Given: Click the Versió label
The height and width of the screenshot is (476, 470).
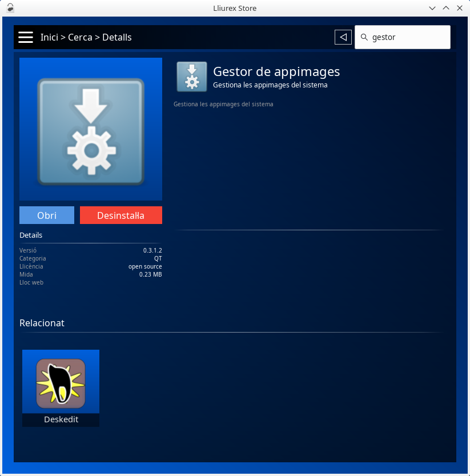Looking at the screenshot, I should coord(28,250).
